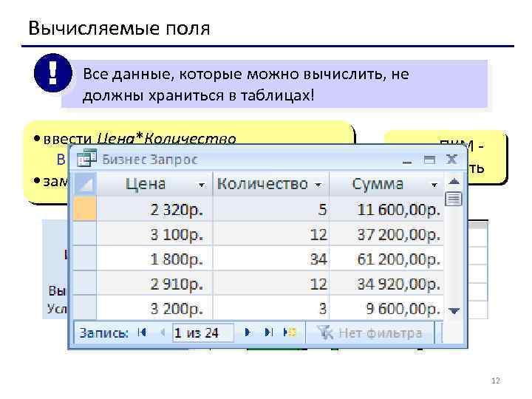Open the Сумма column dropdown arrow

[x=434, y=185]
